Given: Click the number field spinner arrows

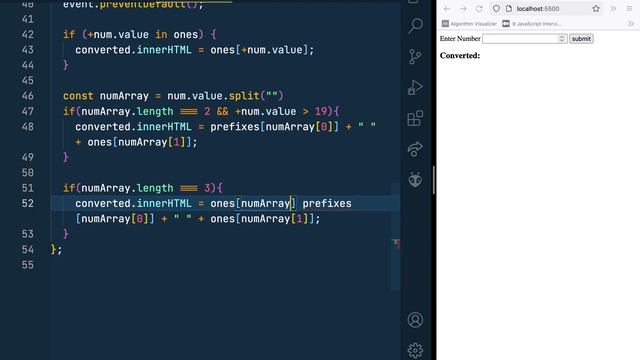Looking at the screenshot, I should 562,38.
